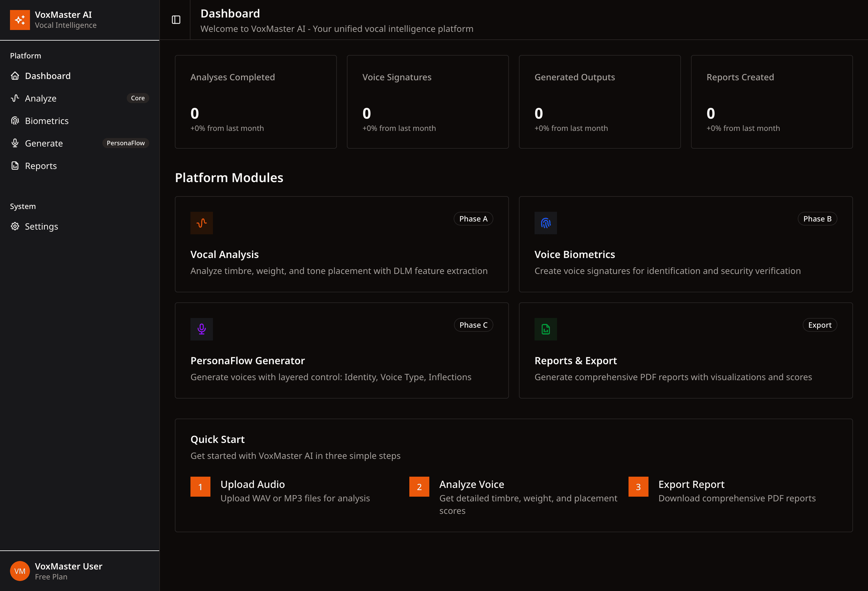Click the blue Voice Biometrics fingerprint icon
Screen dimensions: 868x591
tap(546, 223)
